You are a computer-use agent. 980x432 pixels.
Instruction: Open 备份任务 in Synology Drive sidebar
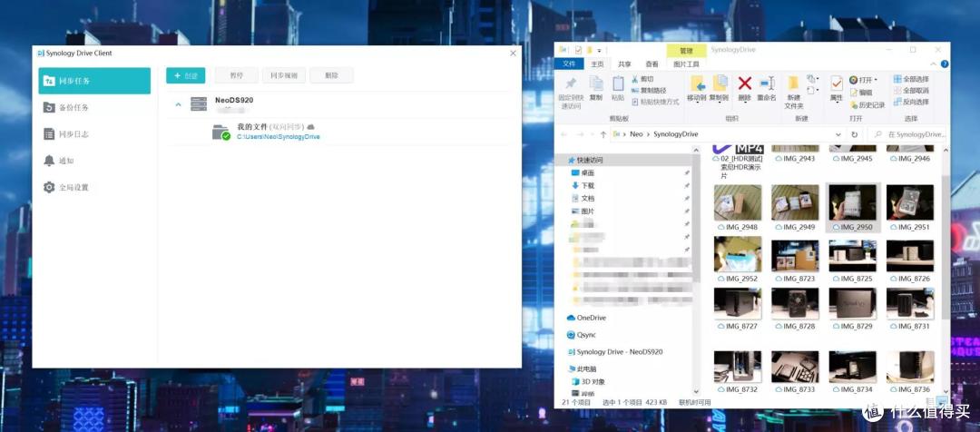point(94,107)
